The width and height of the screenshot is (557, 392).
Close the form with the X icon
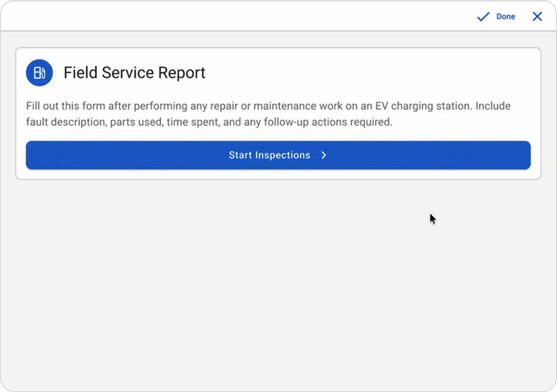537,17
